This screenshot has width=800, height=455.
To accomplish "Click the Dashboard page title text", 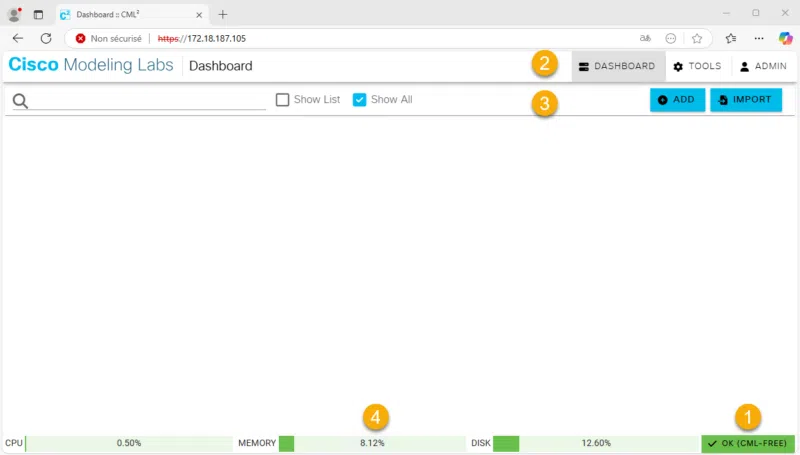I will point(220,66).
